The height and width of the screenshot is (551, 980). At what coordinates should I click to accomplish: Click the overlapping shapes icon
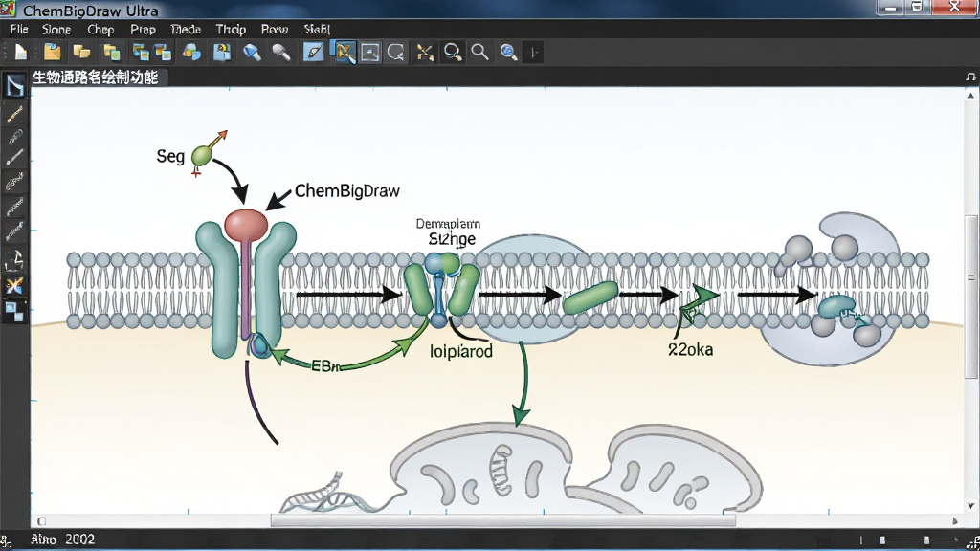(x=191, y=53)
